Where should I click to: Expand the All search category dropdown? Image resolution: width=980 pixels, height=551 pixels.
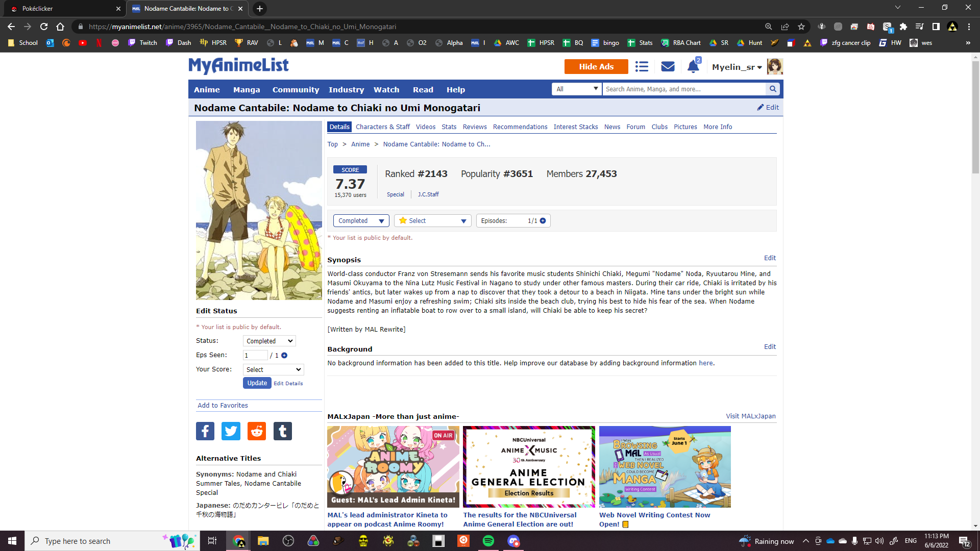click(577, 89)
